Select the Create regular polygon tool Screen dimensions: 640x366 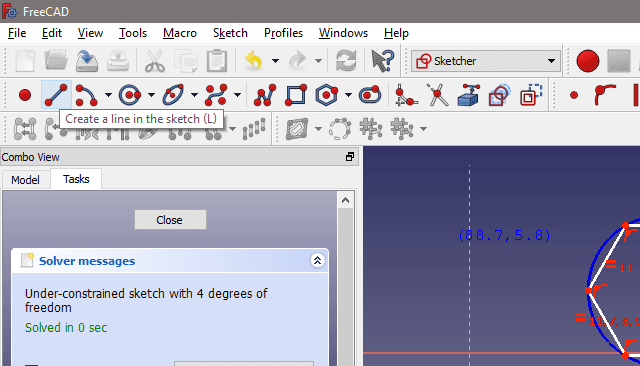(x=327, y=95)
